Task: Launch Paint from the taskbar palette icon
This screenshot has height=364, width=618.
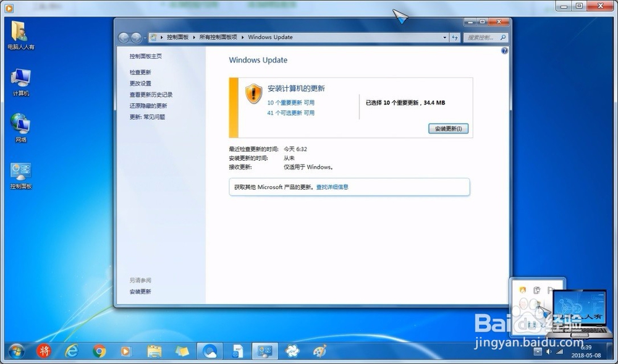Action: pyautogui.click(x=320, y=350)
